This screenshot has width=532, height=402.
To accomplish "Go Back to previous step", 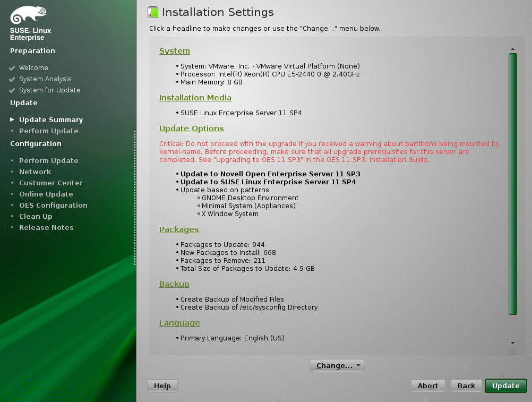I will point(466,386).
